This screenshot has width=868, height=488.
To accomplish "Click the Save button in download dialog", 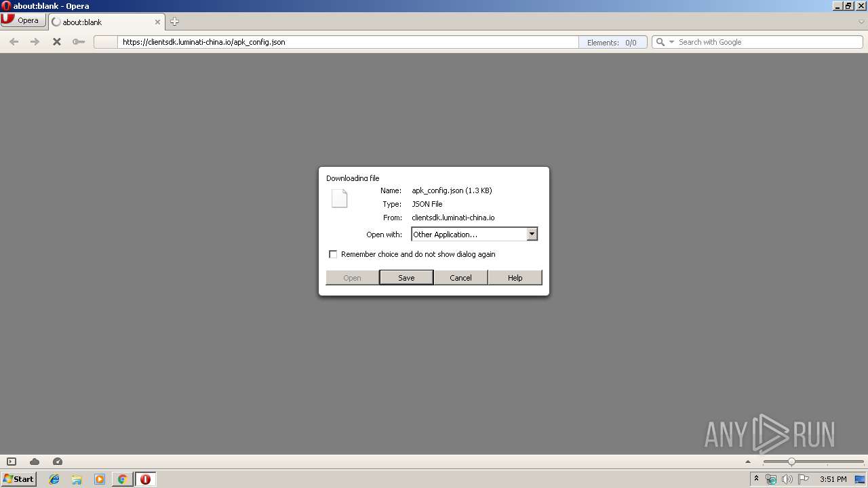I will (x=406, y=278).
